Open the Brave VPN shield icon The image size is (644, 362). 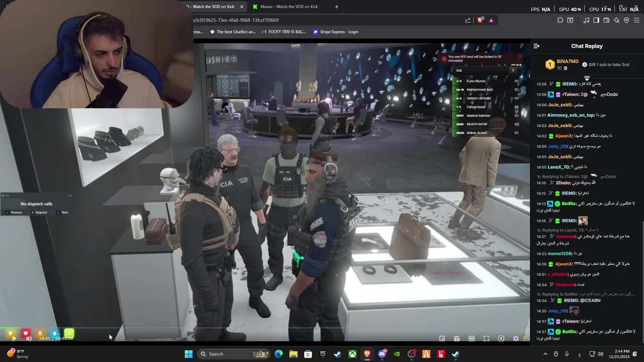click(626, 20)
